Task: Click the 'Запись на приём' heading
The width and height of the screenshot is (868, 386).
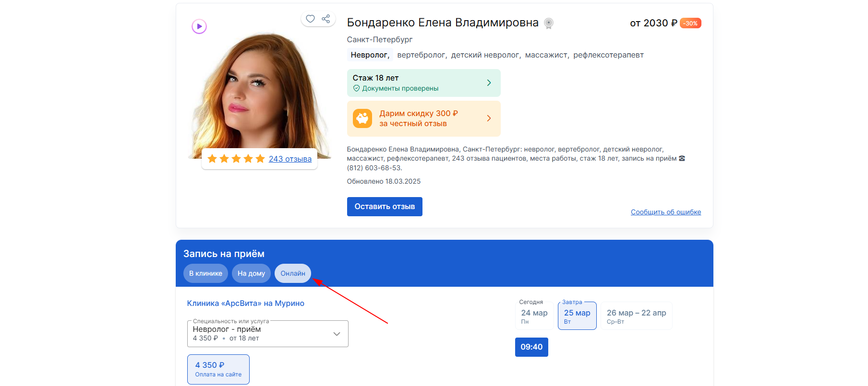Action: pyautogui.click(x=224, y=254)
